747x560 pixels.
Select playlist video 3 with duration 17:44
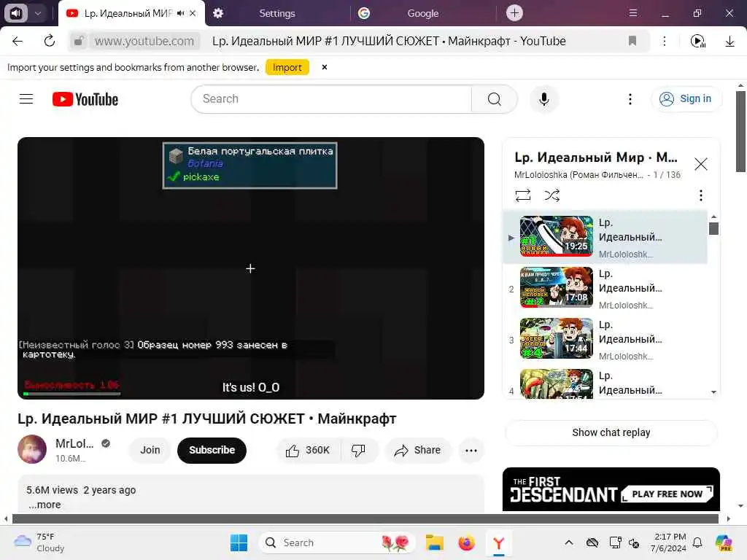[557, 338]
